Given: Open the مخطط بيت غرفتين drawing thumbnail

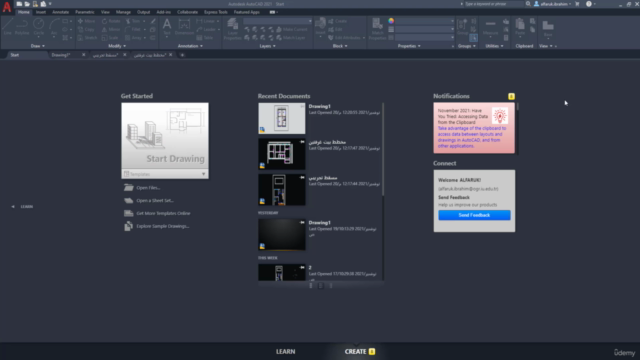Looking at the screenshot, I should click(x=282, y=154).
